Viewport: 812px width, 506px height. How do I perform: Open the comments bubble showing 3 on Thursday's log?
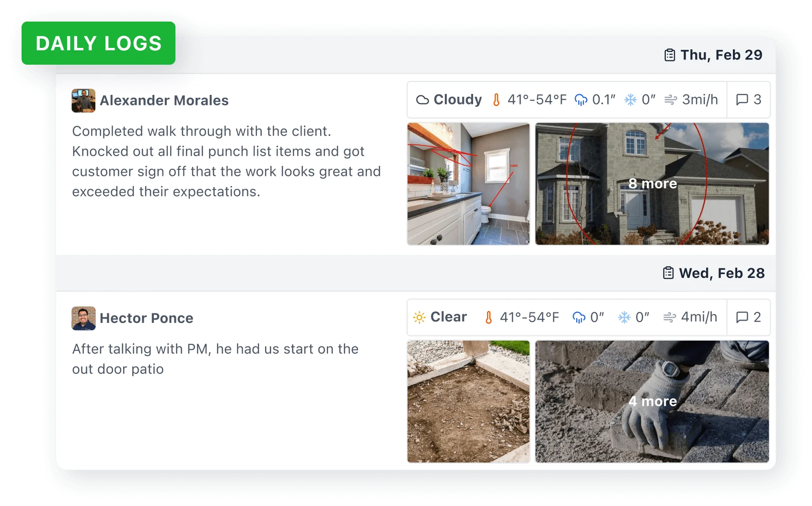tap(743, 100)
